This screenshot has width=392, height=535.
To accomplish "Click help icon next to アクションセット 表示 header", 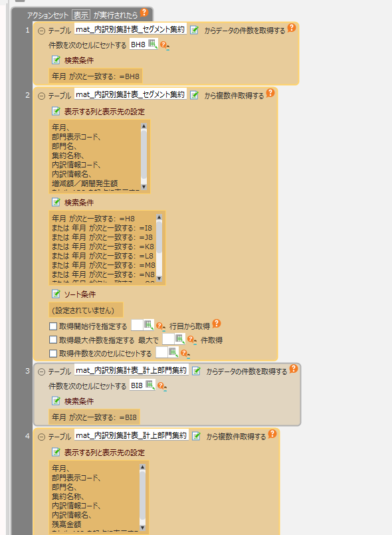I will pos(144,13).
